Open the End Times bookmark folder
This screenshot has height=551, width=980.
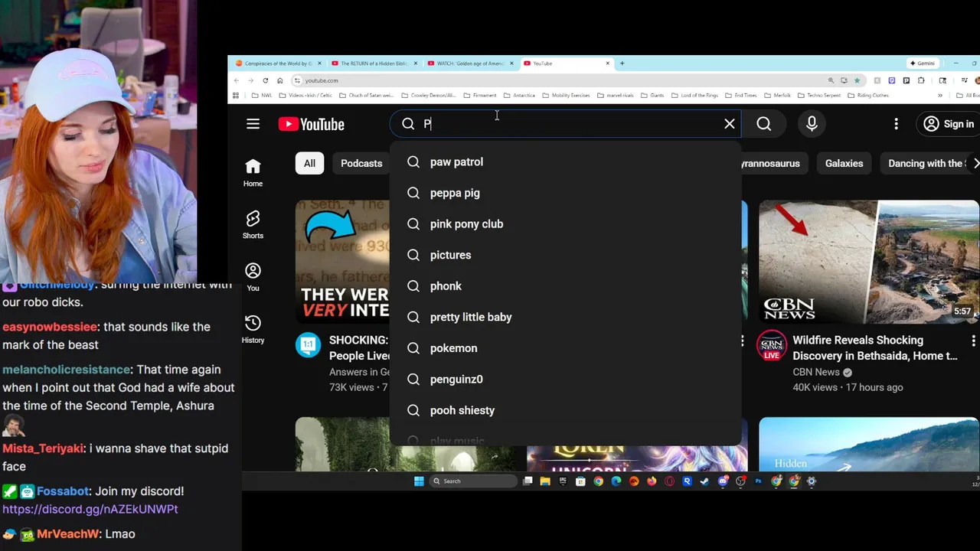tap(741, 96)
